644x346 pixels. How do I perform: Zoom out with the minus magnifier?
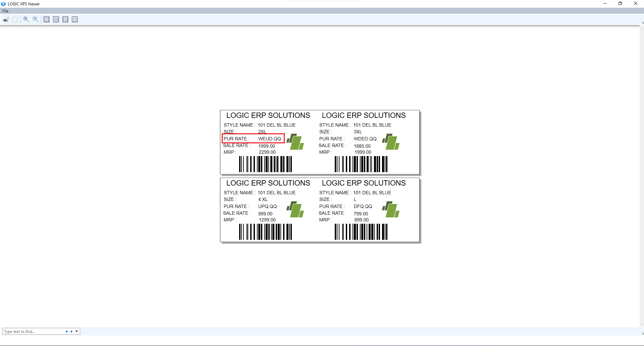[35, 19]
